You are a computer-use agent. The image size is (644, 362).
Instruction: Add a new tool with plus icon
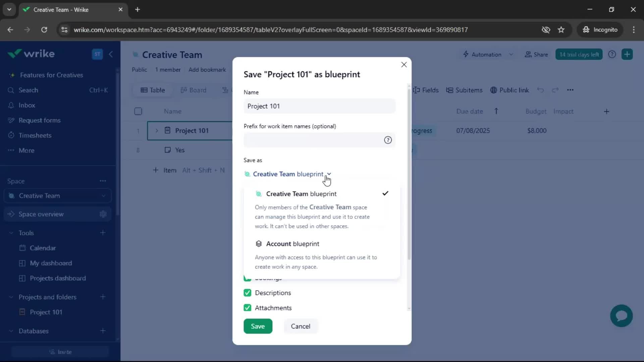point(103,233)
